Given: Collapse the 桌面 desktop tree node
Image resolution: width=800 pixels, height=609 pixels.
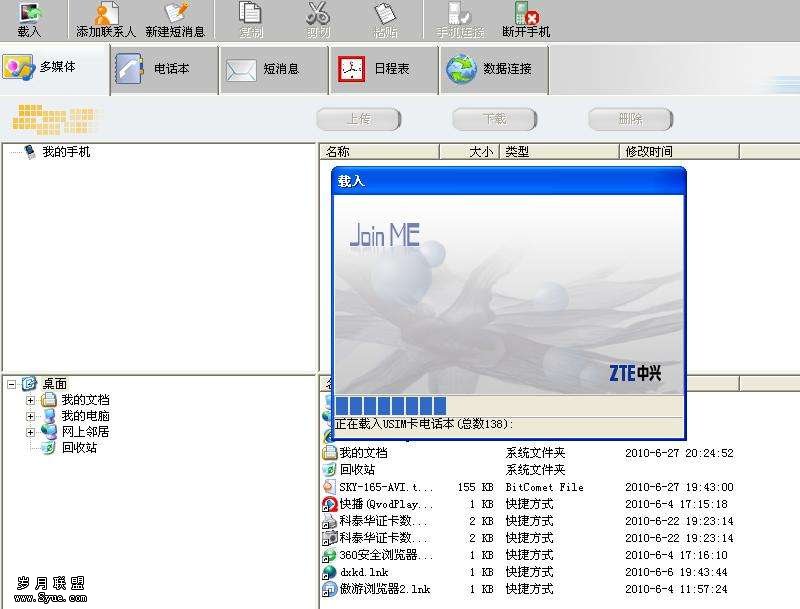Looking at the screenshot, I should coord(12,384).
